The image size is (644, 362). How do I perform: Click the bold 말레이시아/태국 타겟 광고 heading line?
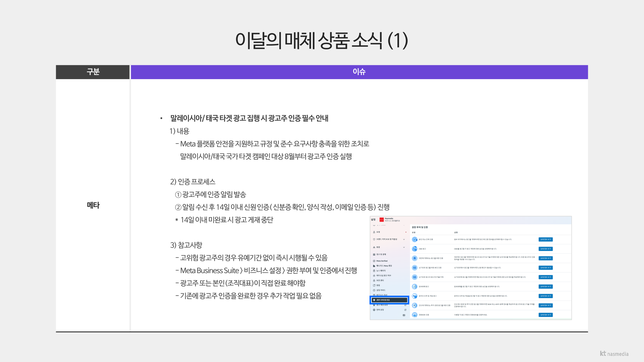click(249, 118)
